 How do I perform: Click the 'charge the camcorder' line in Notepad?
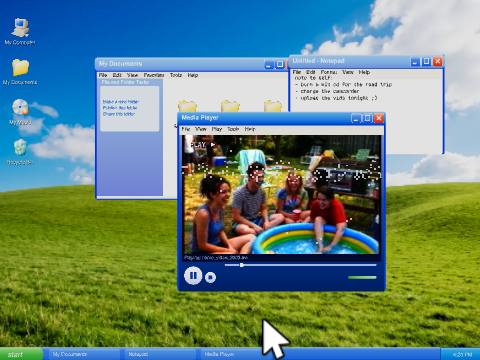click(327, 91)
